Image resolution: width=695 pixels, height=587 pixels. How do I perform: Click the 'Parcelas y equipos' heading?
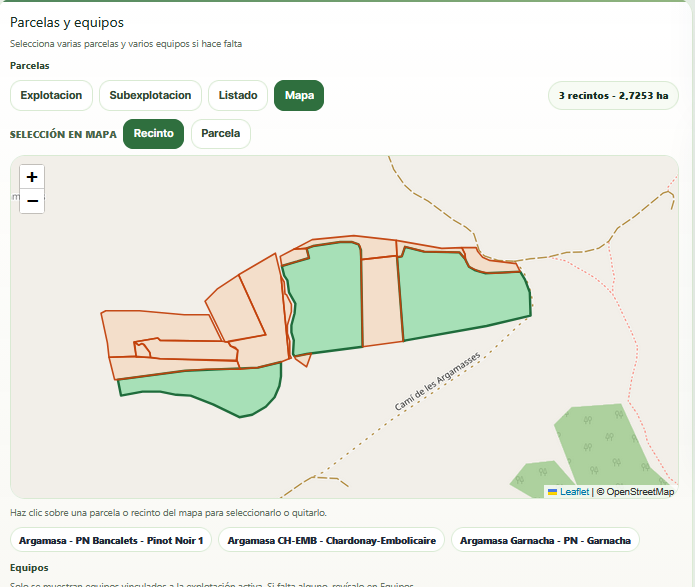click(x=67, y=22)
